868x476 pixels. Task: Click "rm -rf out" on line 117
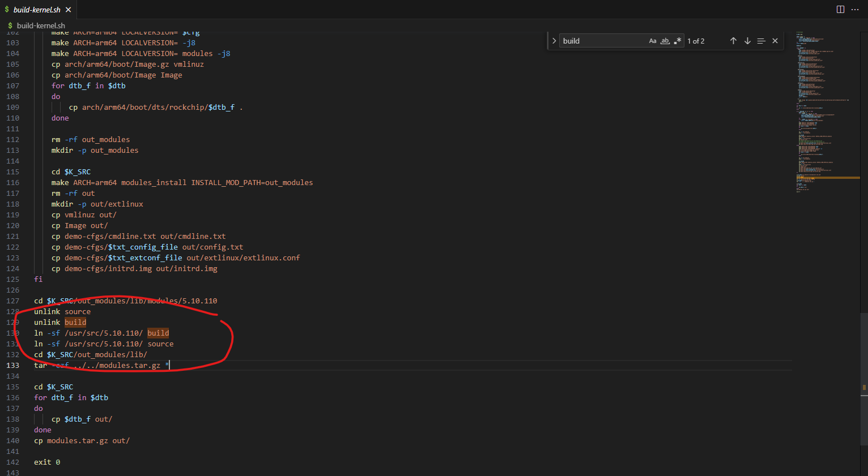pos(73,193)
